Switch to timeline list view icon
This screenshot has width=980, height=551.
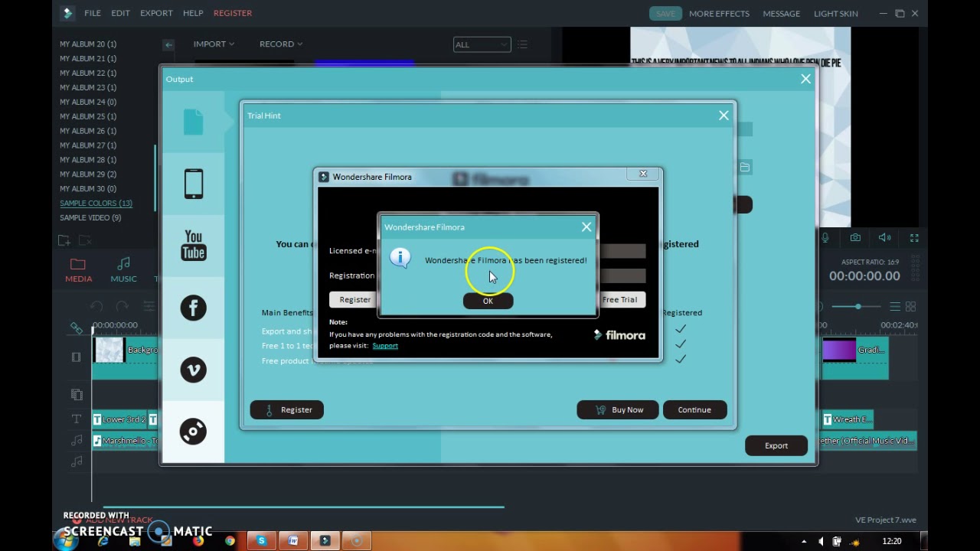click(895, 307)
